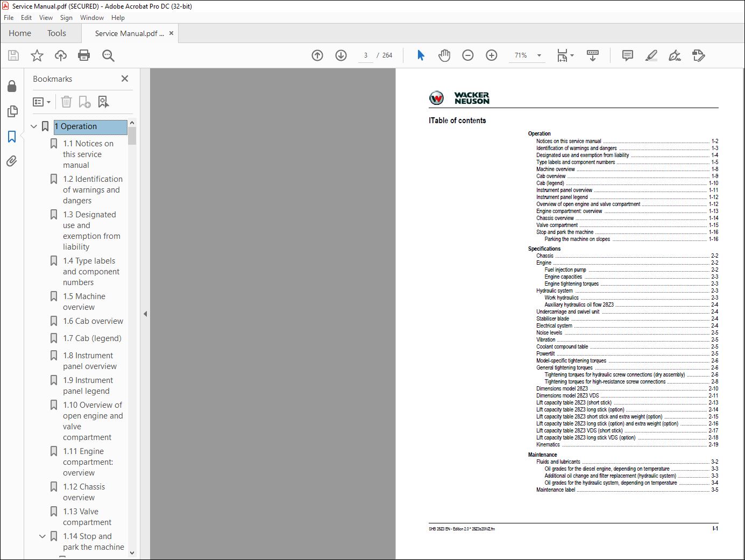Open the bookmarks options menu
Screen dimensions: 745x560
(x=42, y=102)
